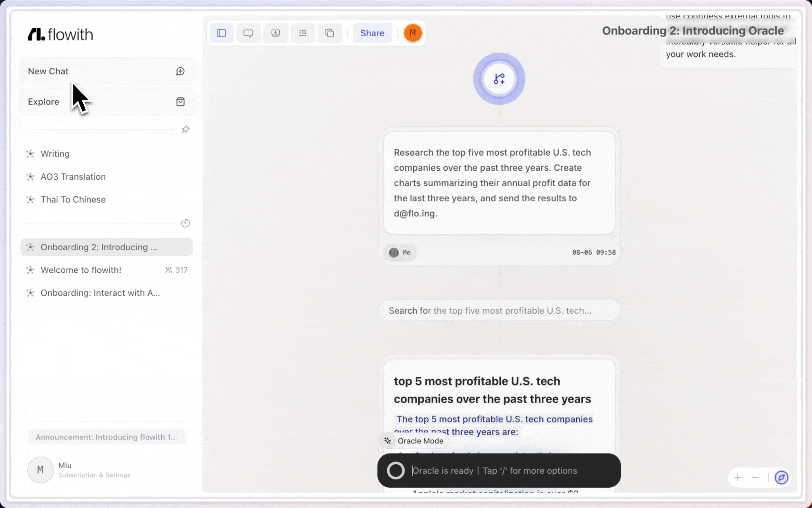Toggle the sidebar panel icon in toolbar
The height and width of the screenshot is (508, 812).
(x=221, y=33)
